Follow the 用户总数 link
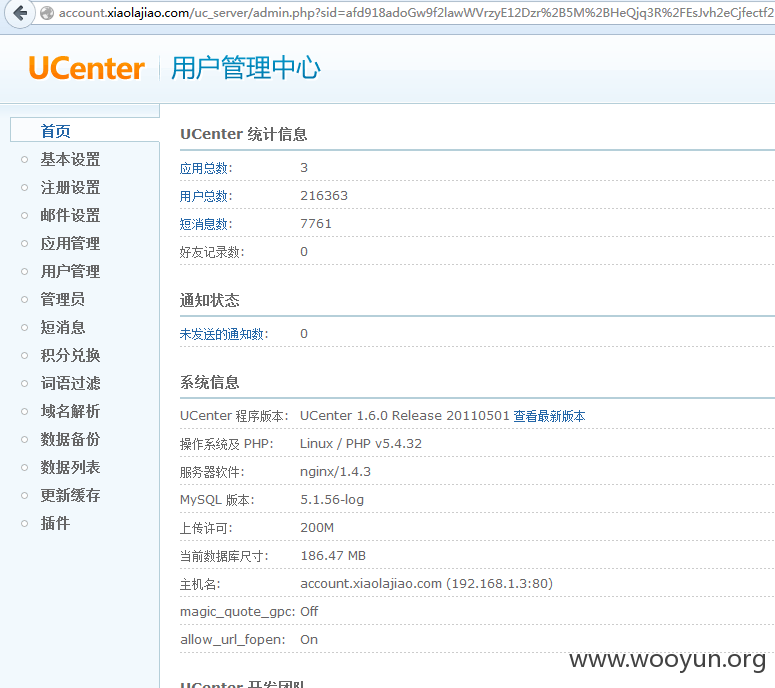Screen dimensions: 775x688 (204, 197)
